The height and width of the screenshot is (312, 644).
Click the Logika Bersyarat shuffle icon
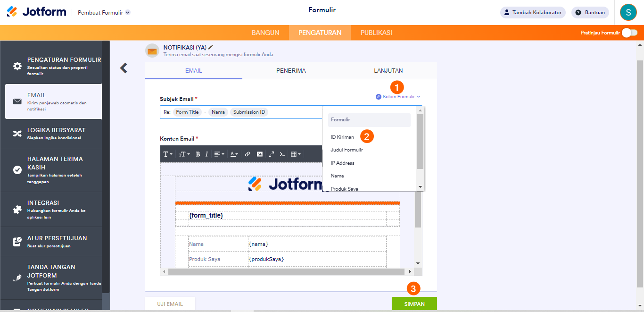tap(17, 134)
